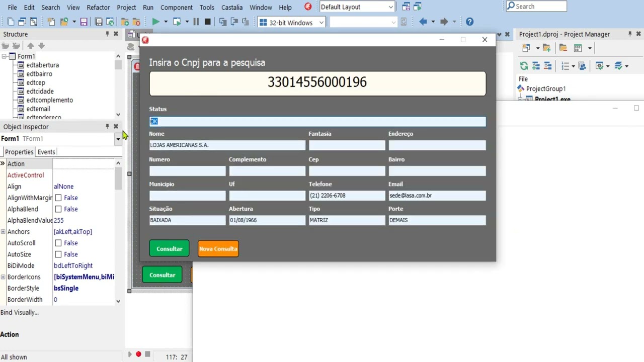Toggle the AlphaBlend checkbox
The width and height of the screenshot is (644, 362).
(58, 209)
